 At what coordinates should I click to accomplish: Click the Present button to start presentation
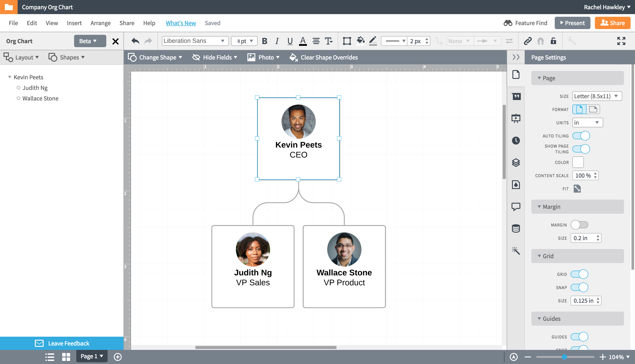[x=572, y=23]
